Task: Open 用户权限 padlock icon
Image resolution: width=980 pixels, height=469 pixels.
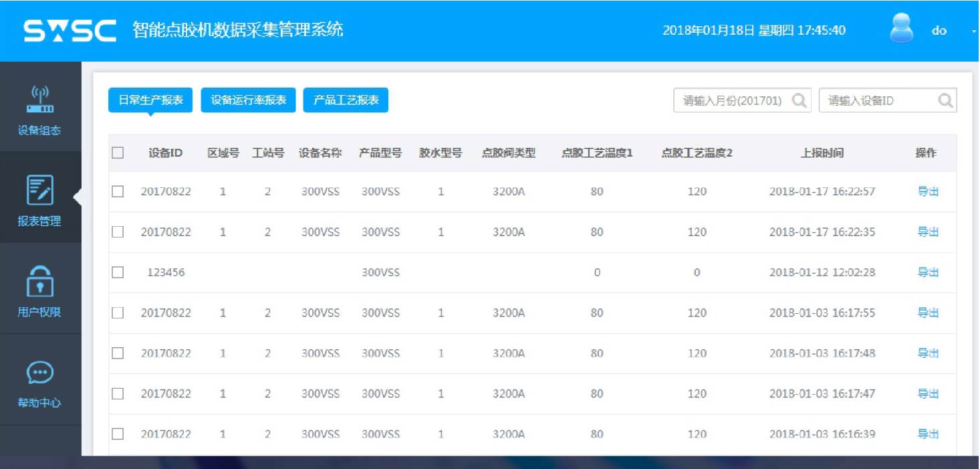Action: [x=40, y=281]
